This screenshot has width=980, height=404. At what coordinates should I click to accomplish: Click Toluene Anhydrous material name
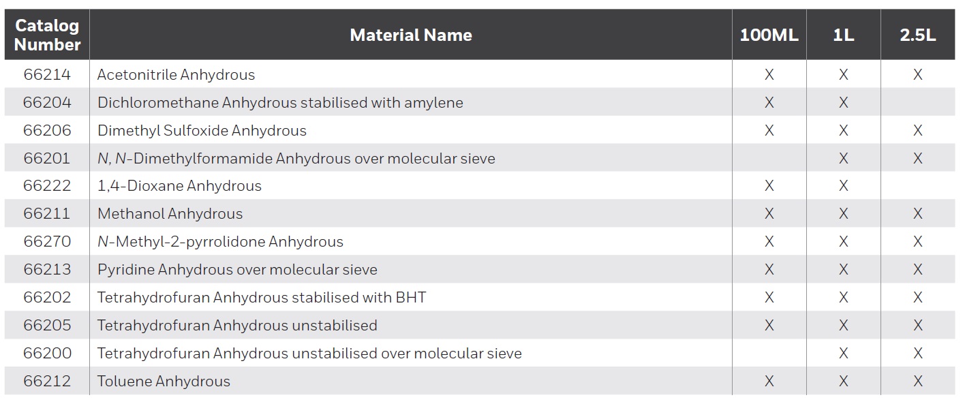click(164, 382)
